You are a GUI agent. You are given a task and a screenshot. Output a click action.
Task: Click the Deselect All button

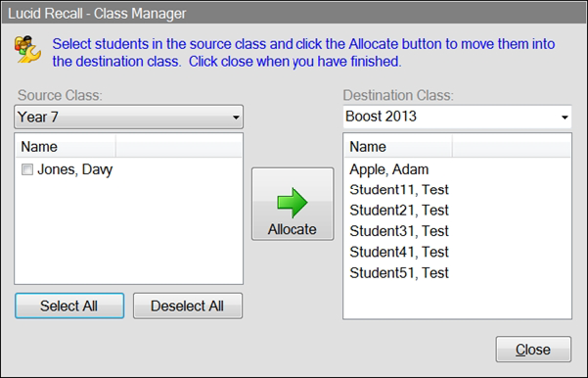pyautogui.click(x=188, y=306)
